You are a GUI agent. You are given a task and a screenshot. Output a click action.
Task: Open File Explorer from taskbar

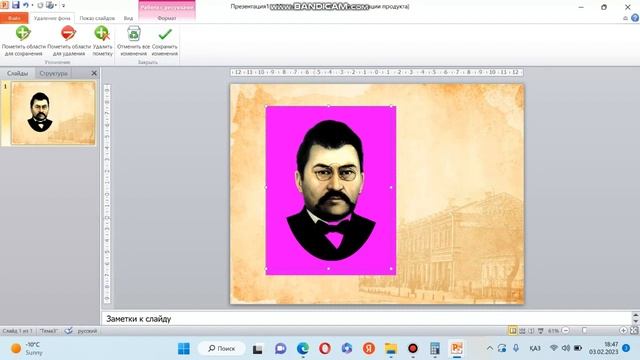click(x=391, y=349)
